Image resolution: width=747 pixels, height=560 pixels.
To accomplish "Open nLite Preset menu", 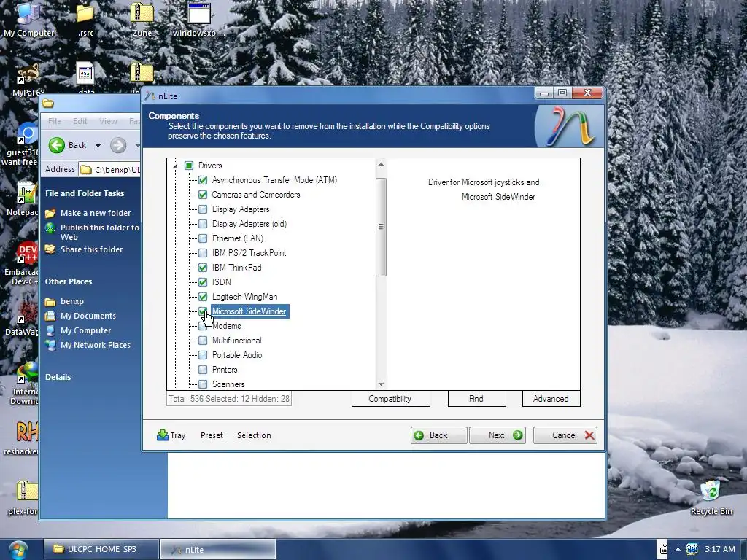I will (212, 435).
